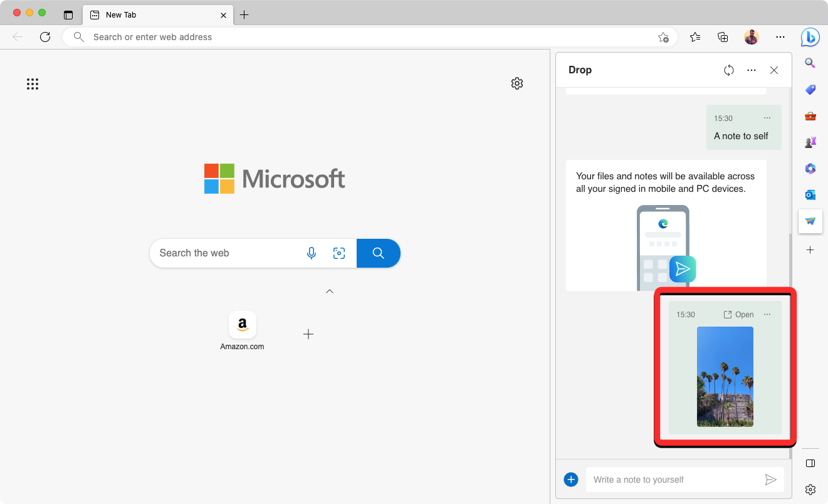
Task: Collapse the quick links chevron
Action: tap(330, 291)
